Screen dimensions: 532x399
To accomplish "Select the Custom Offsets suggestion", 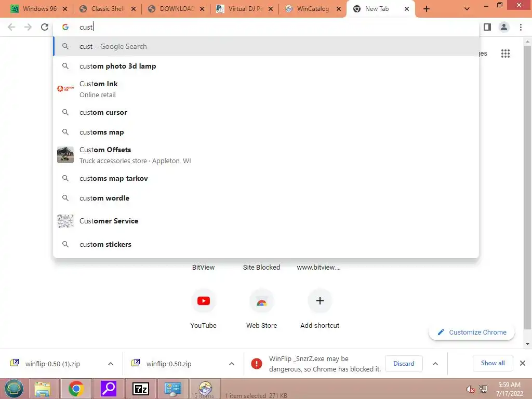I will click(x=266, y=155).
